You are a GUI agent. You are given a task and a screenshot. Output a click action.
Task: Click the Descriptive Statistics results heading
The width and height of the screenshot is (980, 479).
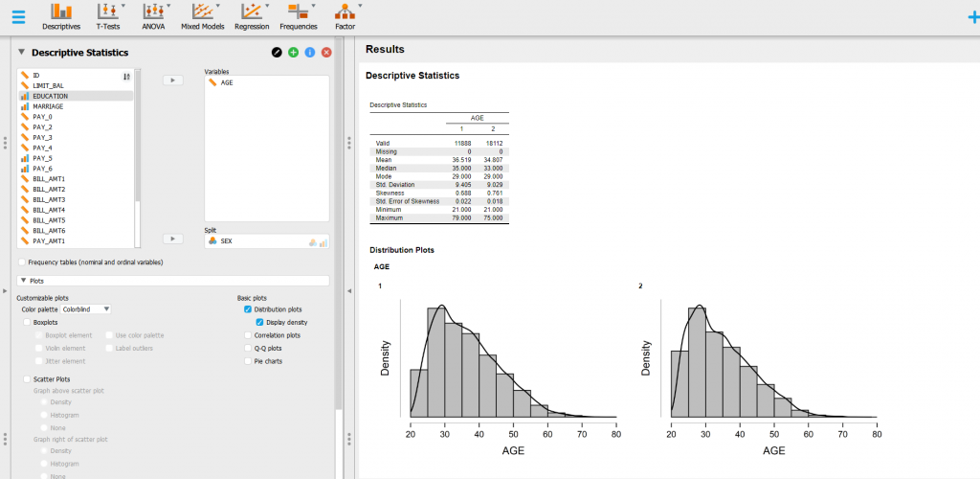point(412,75)
